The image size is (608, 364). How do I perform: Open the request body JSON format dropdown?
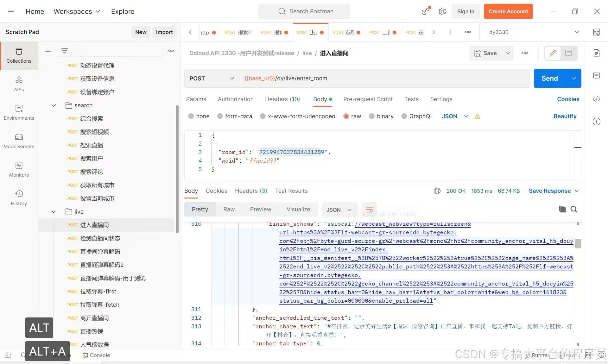[455, 116]
